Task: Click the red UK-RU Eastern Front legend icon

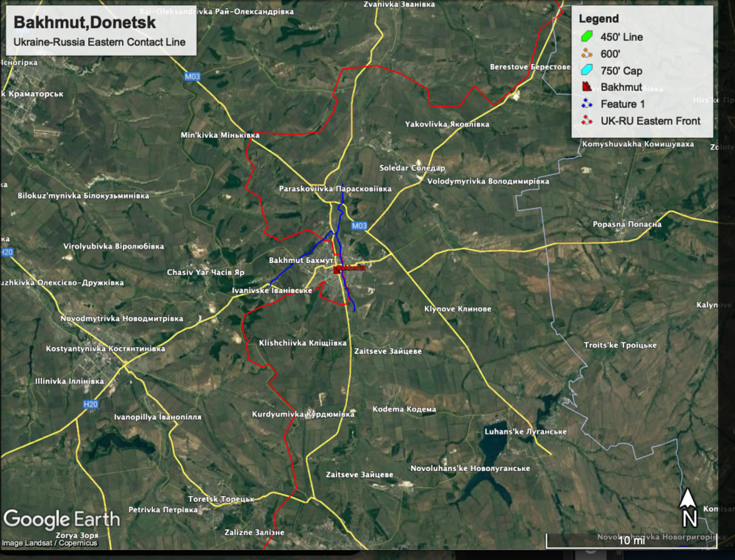Action: tap(587, 121)
